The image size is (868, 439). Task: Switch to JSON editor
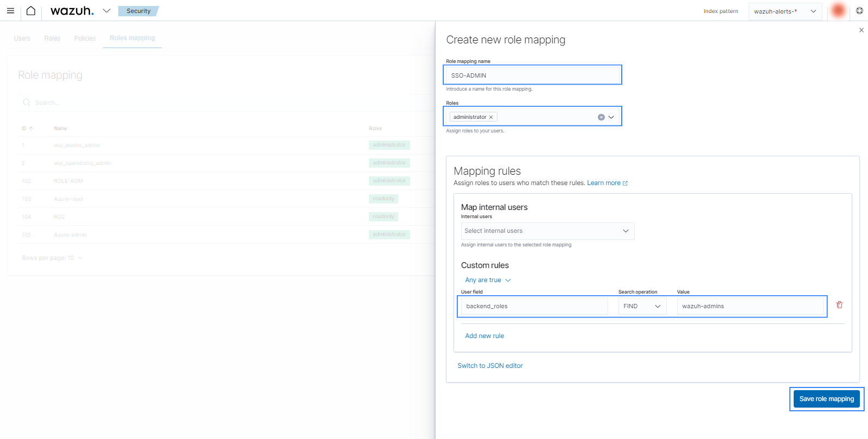pyautogui.click(x=490, y=366)
